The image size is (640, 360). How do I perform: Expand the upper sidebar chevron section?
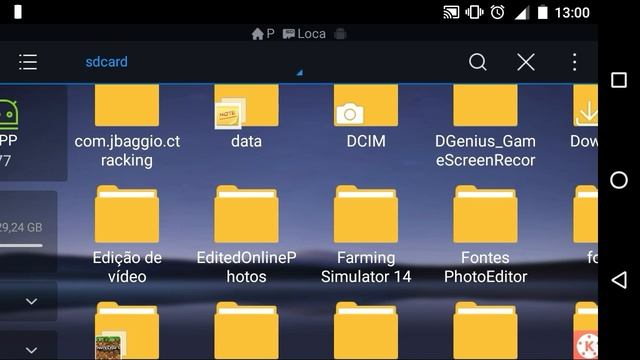[31, 302]
